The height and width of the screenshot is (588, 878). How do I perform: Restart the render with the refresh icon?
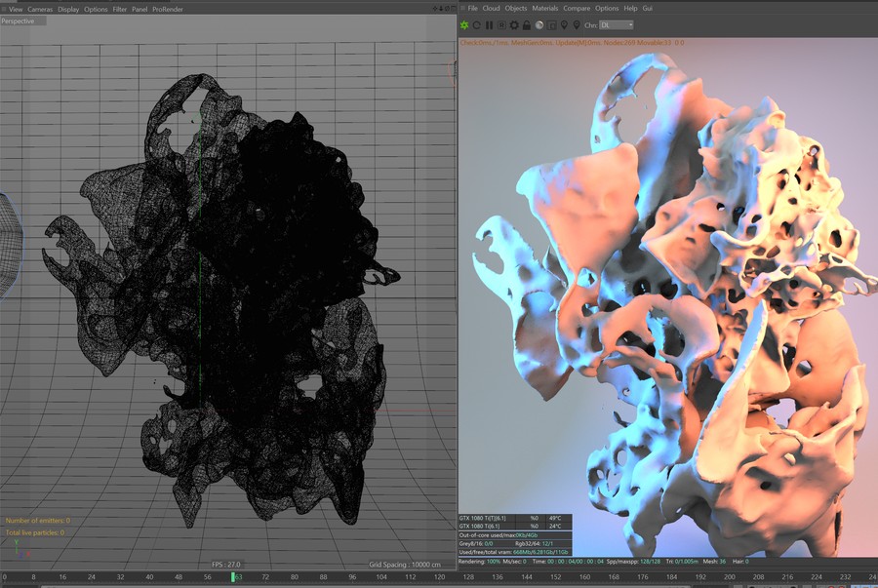pyautogui.click(x=476, y=25)
